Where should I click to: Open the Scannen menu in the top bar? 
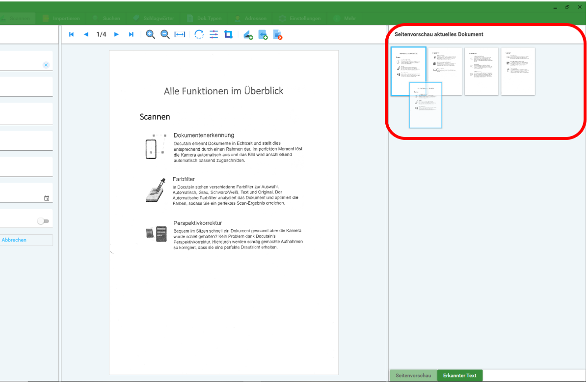[x=17, y=18]
